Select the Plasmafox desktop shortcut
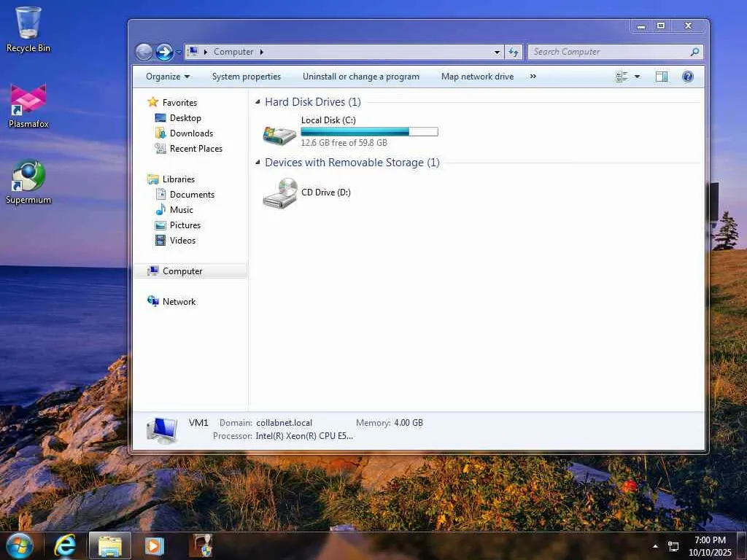 click(x=28, y=106)
